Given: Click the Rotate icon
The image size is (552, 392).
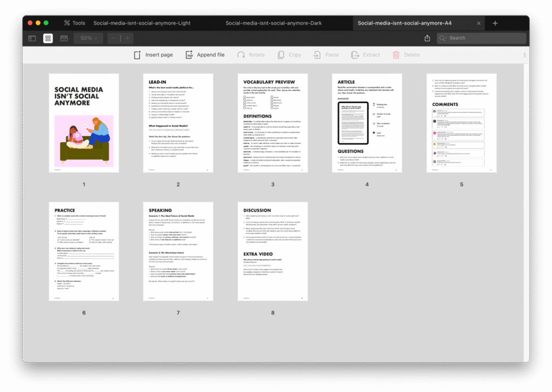Looking at the screenshot, I should 251,55.
